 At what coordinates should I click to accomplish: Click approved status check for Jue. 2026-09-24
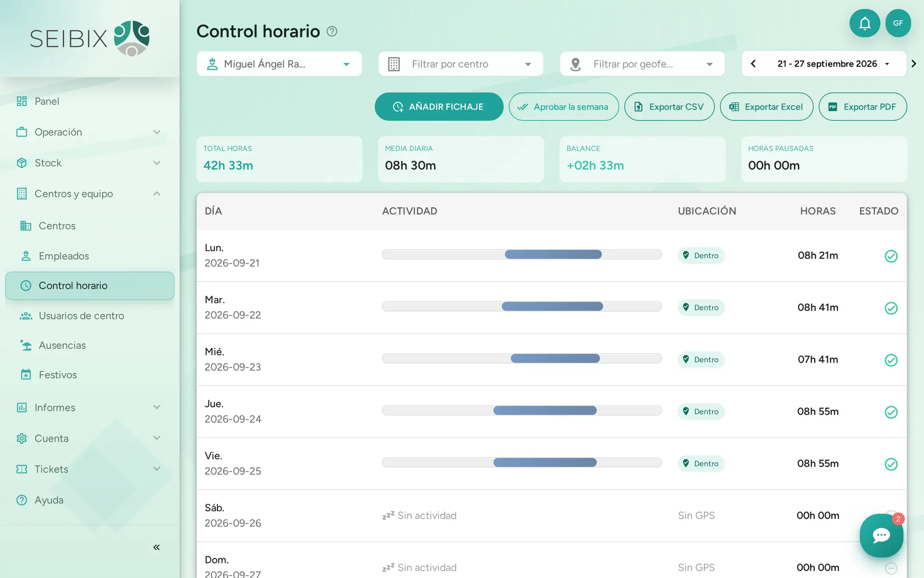891,412
